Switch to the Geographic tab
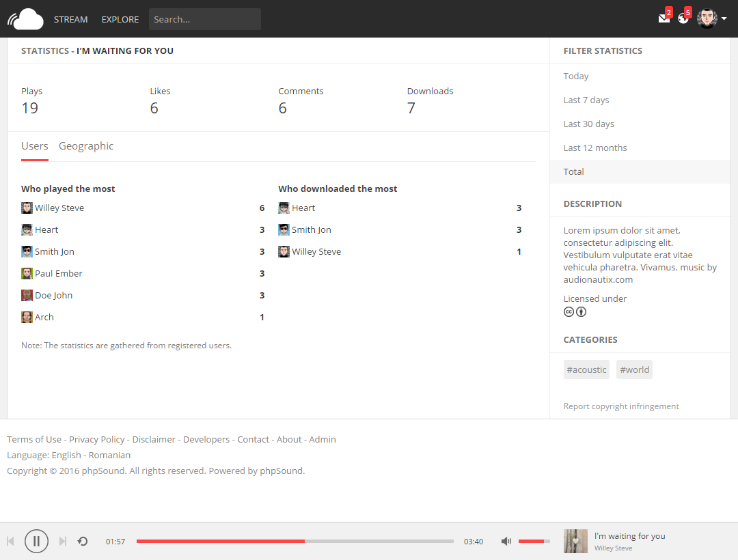This screenshot has height=560, width=738. [86, 145]
